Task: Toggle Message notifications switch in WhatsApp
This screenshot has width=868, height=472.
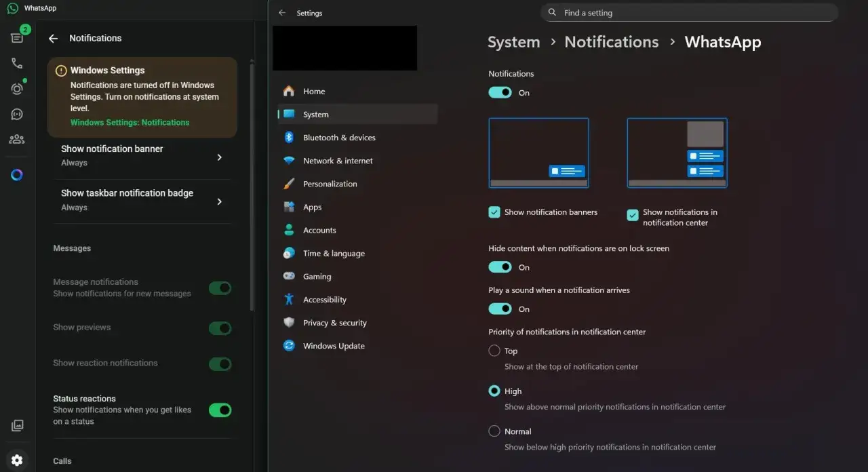Action: coord(220,288)
